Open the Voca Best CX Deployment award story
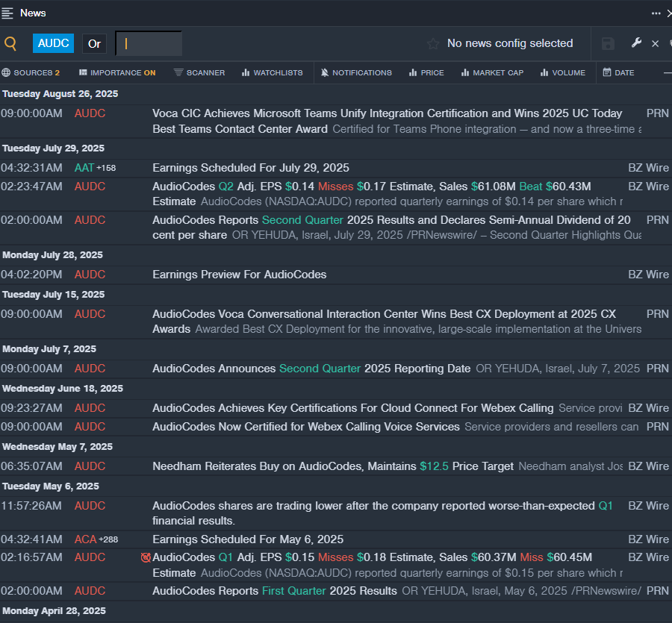This screenshot has height=623, width=672. (397, 322)
